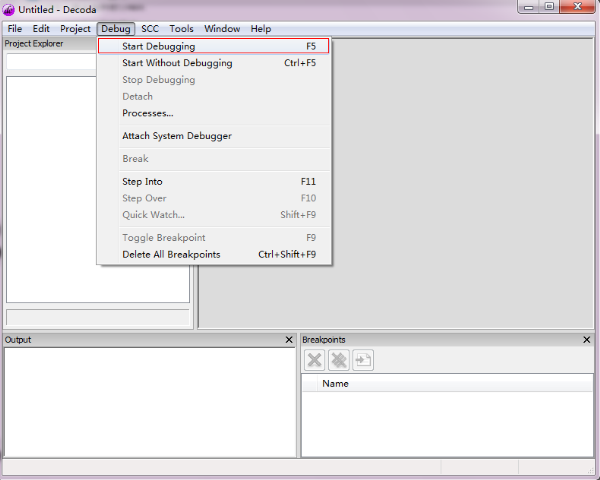Viewport: 600px width, 480px height.
Task: Open the Tools menu
Action: tap(181, 29)
